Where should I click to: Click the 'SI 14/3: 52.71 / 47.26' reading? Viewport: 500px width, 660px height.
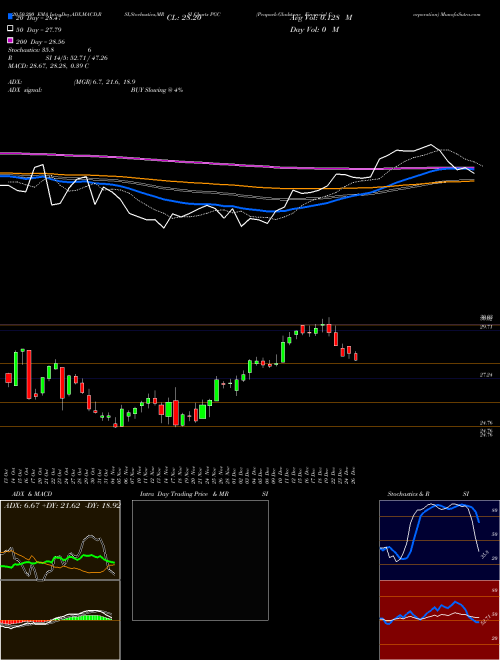(x=77, y=58)
